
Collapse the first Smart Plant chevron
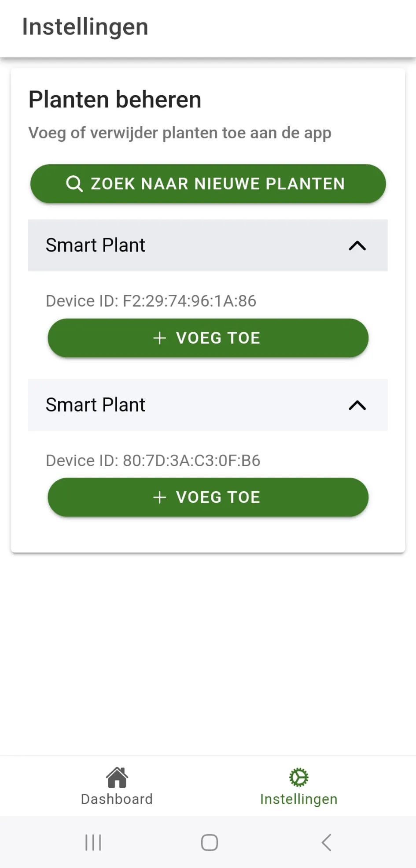[x=357, y=245]
